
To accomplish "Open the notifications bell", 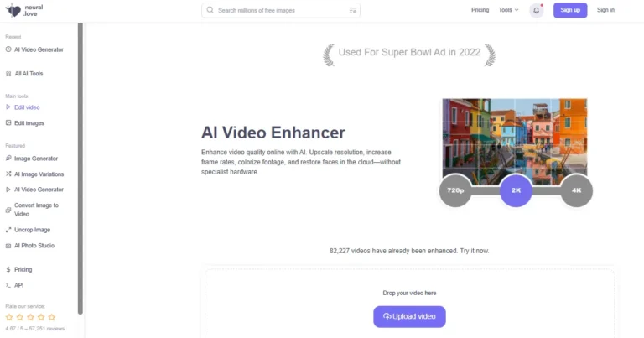I will pos(536,10).
